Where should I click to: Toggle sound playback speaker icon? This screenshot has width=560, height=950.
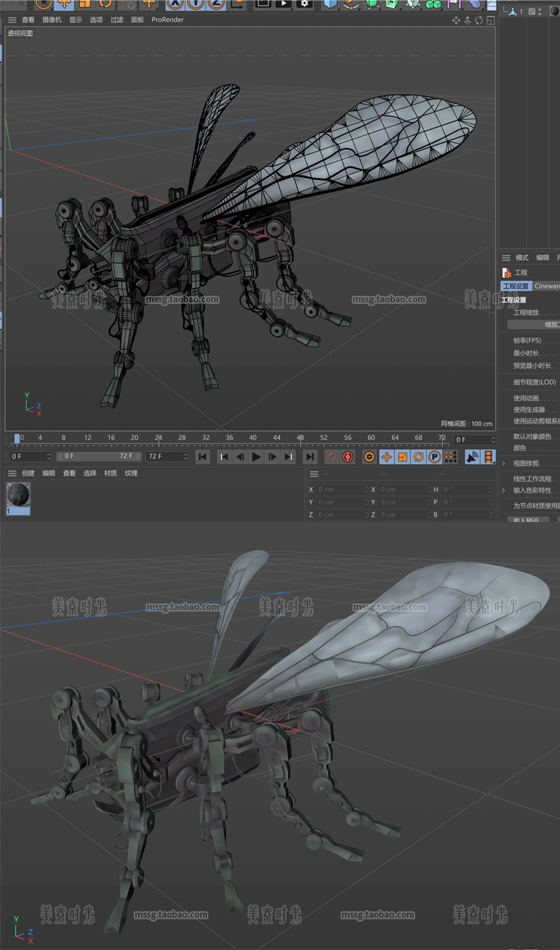[472, 456]
